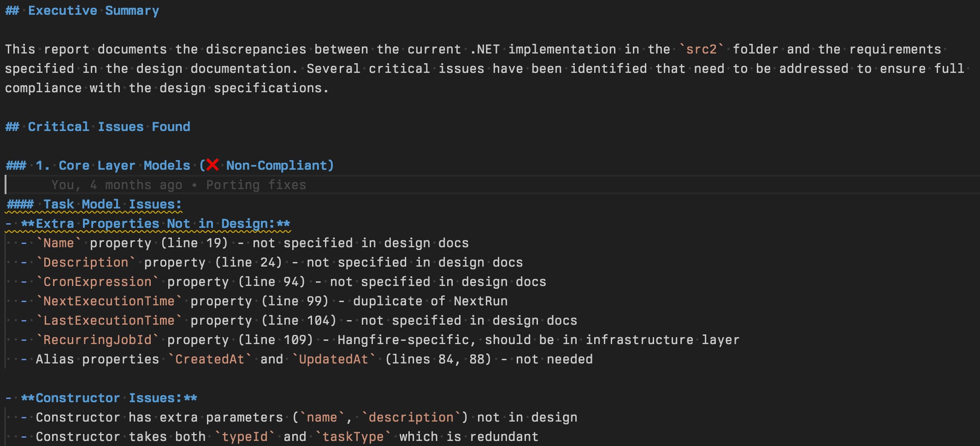
Task: Click the `CreatedAt` alias code token
Action: pyautogui.click(x=210, y=359)
